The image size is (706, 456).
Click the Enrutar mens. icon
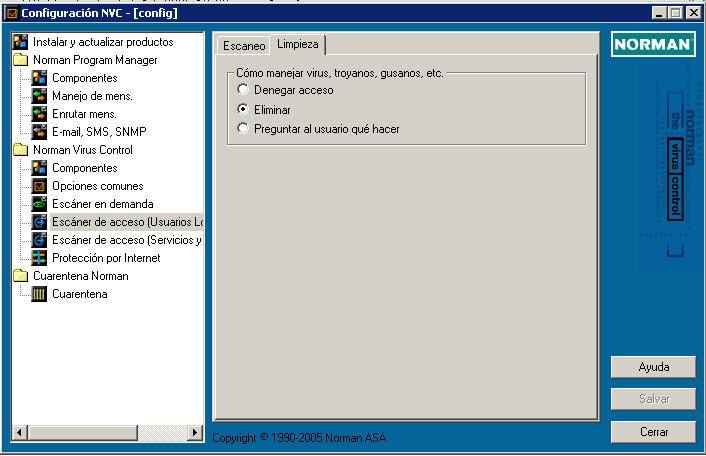[x=39, y=114]
